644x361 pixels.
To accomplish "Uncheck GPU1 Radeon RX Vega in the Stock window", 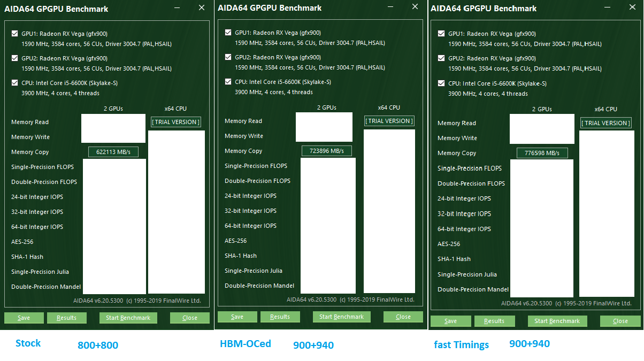I will coord(14,34).
